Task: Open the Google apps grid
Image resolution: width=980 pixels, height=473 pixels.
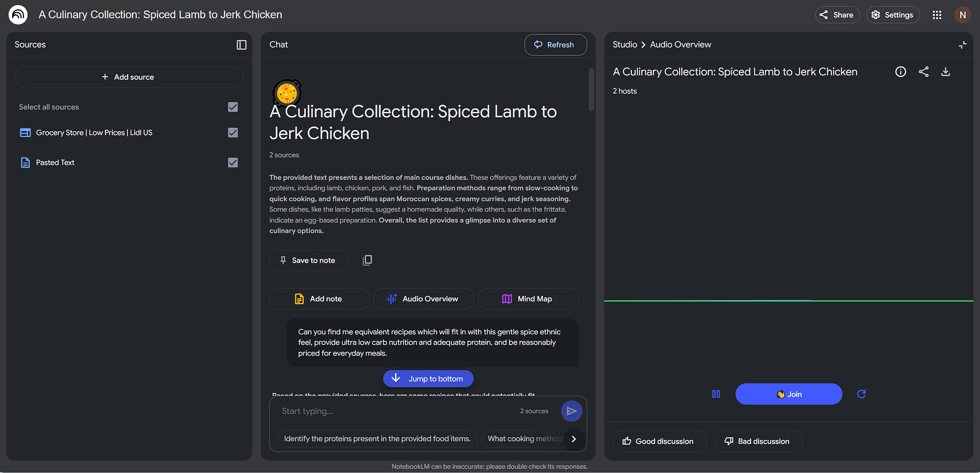Action: point(937,15)
